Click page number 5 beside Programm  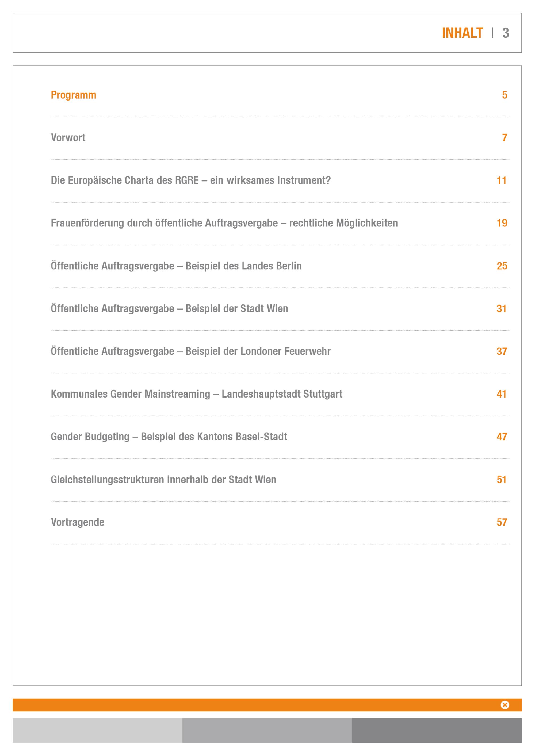tap(504, 95)
